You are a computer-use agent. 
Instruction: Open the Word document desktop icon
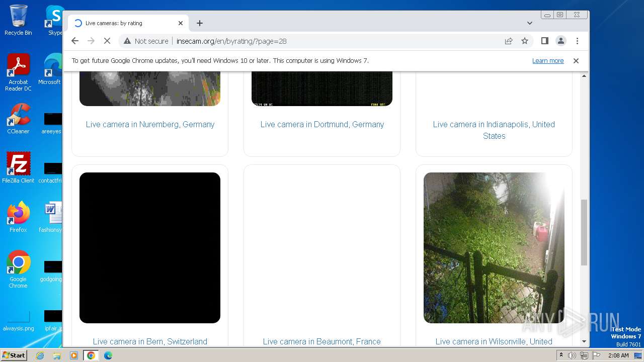(51, 217)
